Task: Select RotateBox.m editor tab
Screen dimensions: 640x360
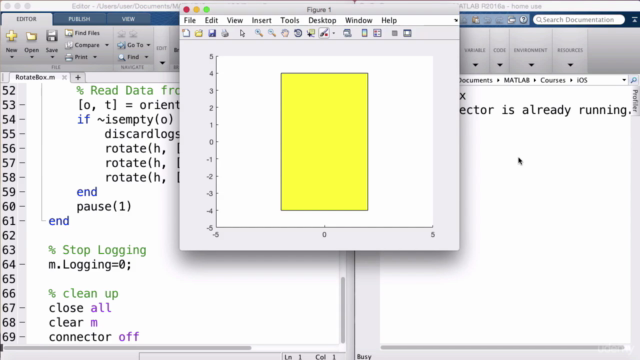Action: 35,77
